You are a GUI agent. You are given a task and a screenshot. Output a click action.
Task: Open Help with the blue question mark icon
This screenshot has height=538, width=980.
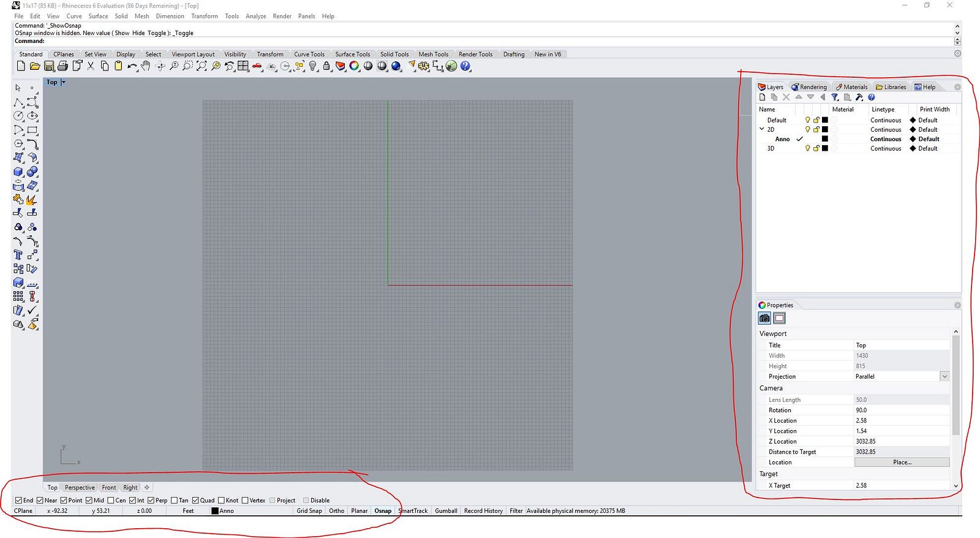(x=466, y=66)
